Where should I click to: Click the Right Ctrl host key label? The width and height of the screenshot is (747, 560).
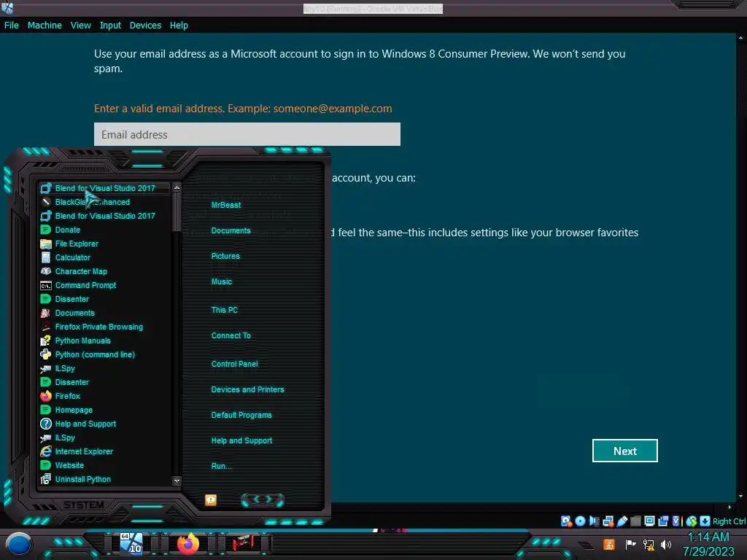[x=729, y=521]
